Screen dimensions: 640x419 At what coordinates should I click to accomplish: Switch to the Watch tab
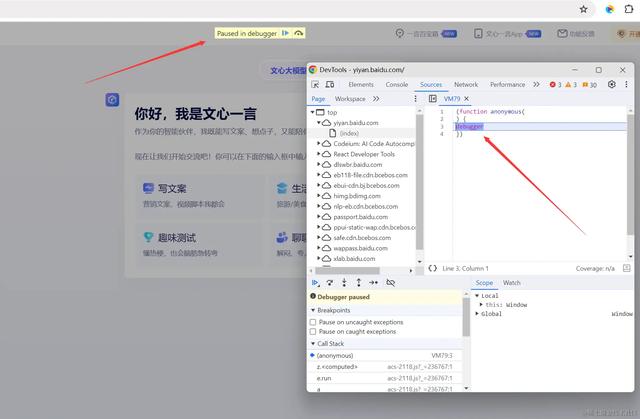[x=511, y=283]
